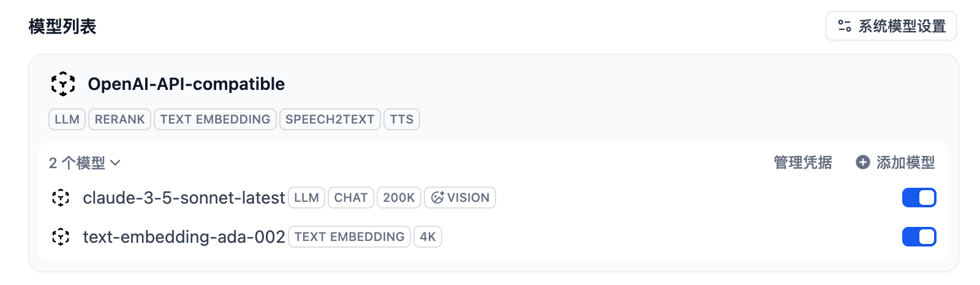The height and width of the screenshot is (285, 980).
Task: Click the TTS capability tag
Action: 401,119
